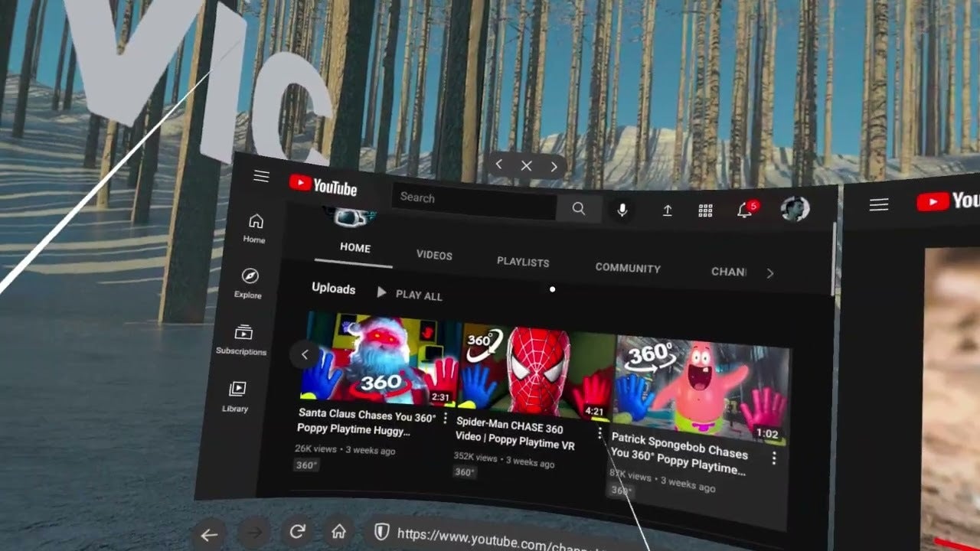Select the PLAYLISTS channel tab

point(523,262)
